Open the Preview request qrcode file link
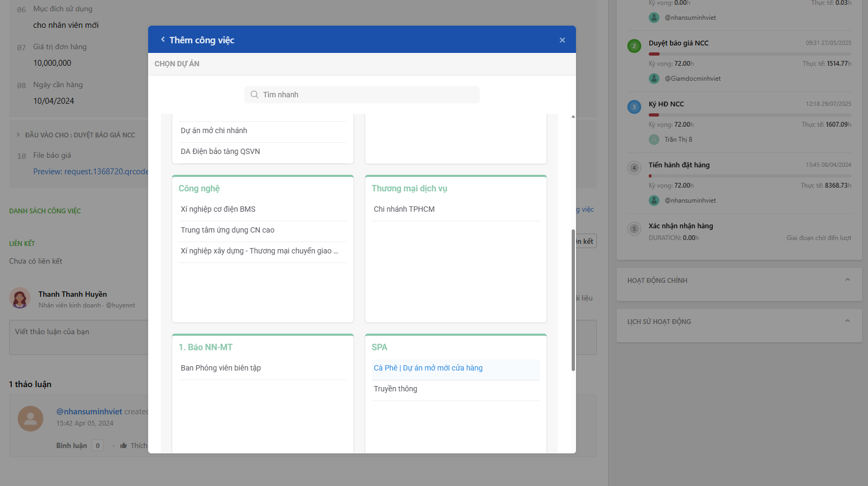This screenshot has width=868, height=486. 90,172
